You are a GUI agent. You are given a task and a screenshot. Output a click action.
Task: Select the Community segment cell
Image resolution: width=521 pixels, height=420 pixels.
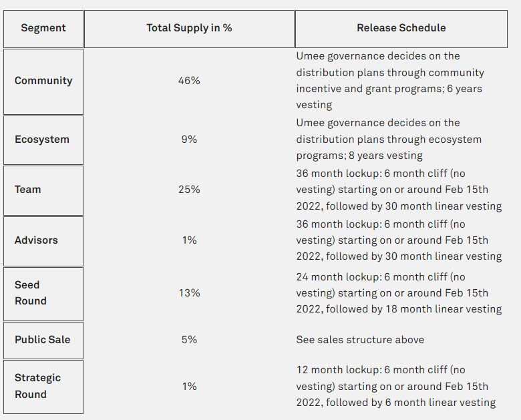(x=43, y=81)
